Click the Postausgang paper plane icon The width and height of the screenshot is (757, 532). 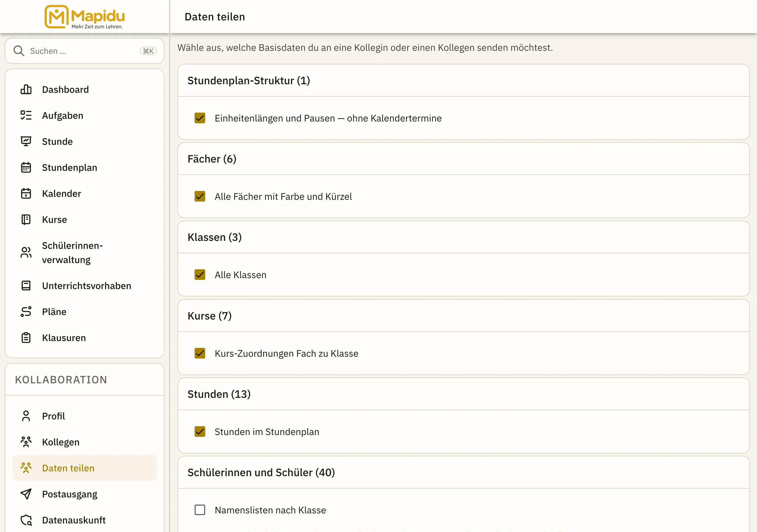pos(26,494)
